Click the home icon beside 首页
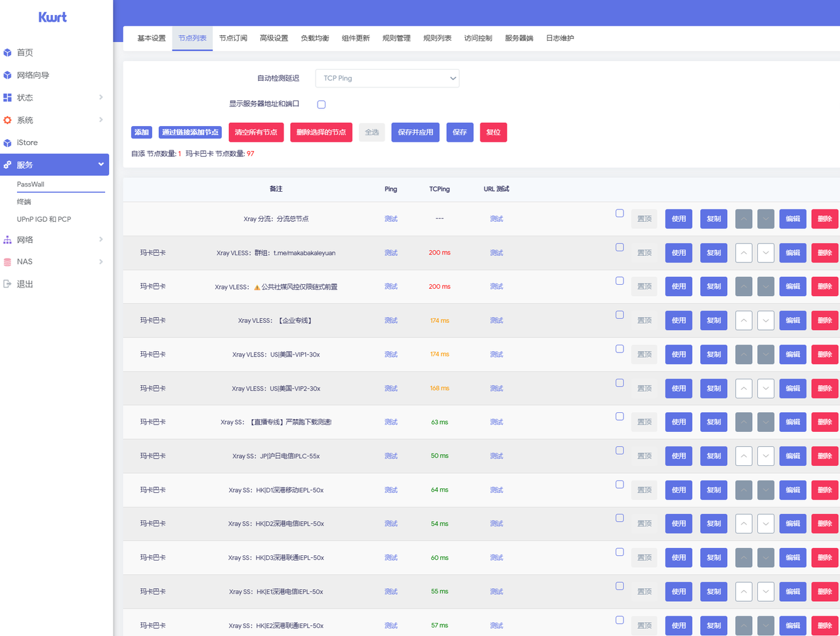Screen dimensions: 840x636 click(8, 53)
